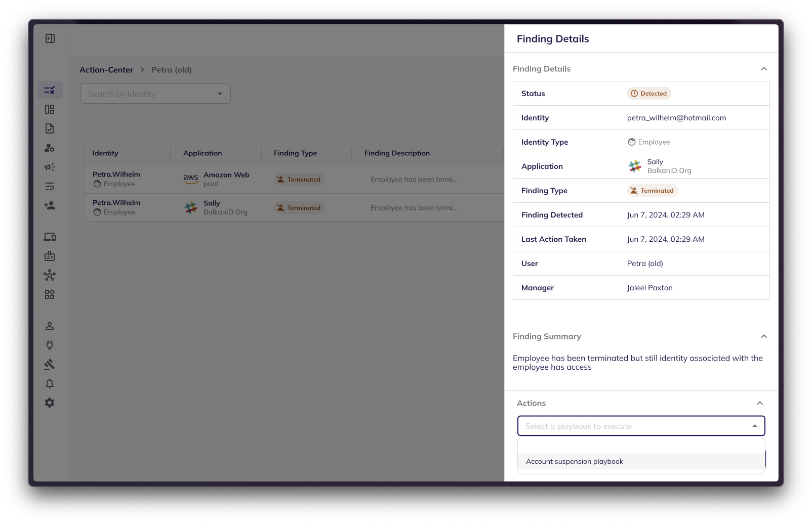The width and height of the screenshot is (812, 524).
Task: Click the add-user icon in sidebar
Action: tap(50, 205)
